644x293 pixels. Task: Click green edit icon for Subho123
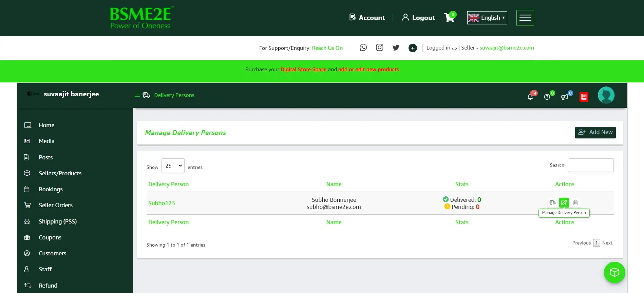[x=564, y=203]
